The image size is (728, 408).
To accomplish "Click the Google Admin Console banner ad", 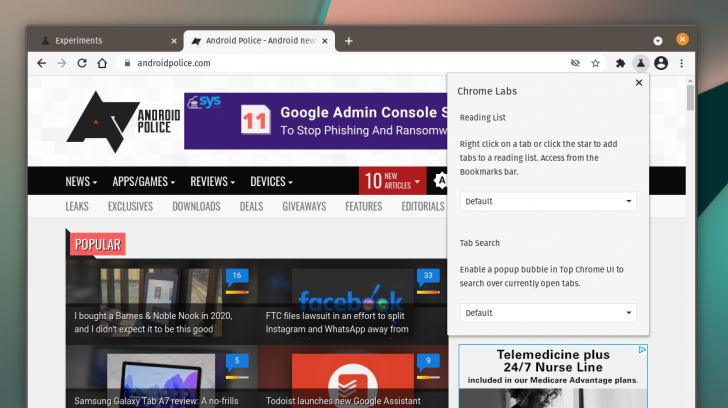I will (x=316, y=121).
